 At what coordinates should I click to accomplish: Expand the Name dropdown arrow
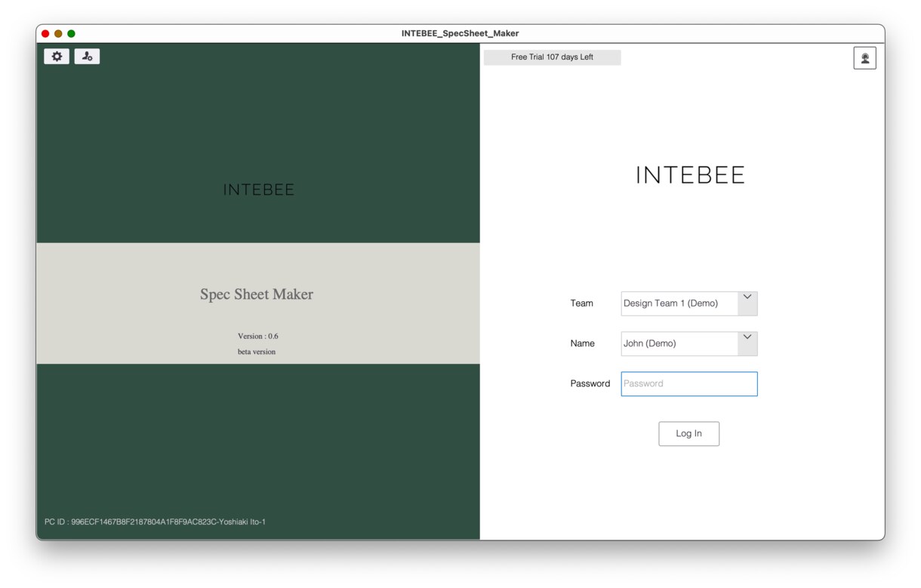(747, 343)
